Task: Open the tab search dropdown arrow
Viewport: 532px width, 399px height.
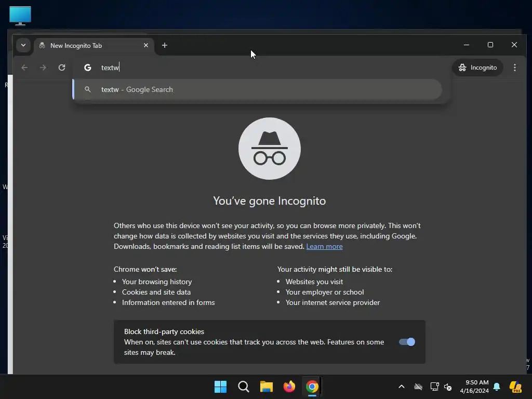Action: [23, 45]
